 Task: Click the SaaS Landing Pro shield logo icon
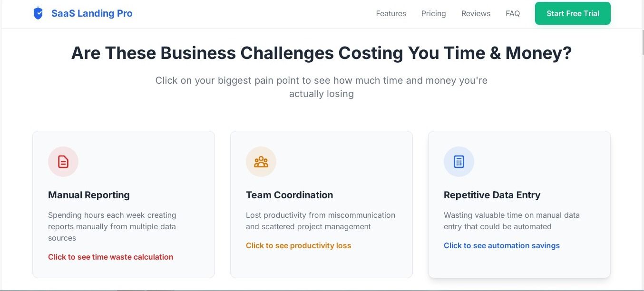pos(38,13)
